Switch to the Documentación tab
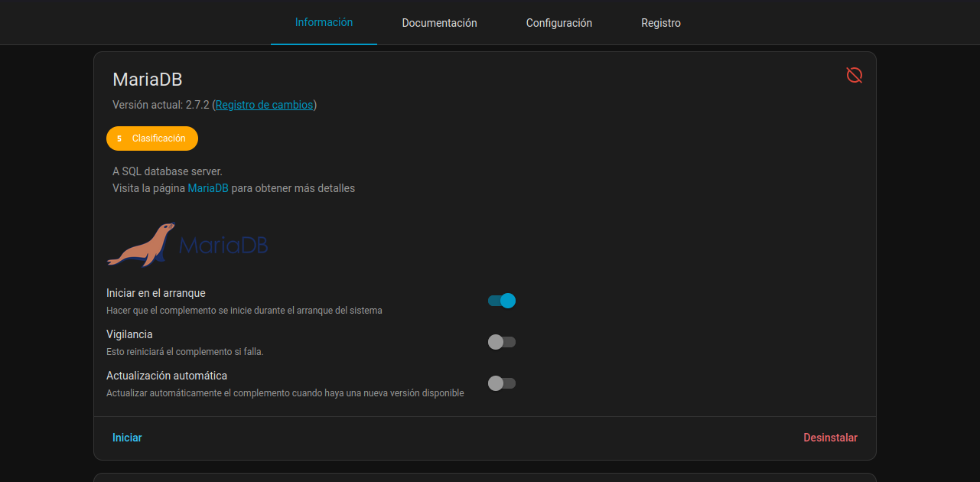The image size is (980, 482). pos(439,23)
